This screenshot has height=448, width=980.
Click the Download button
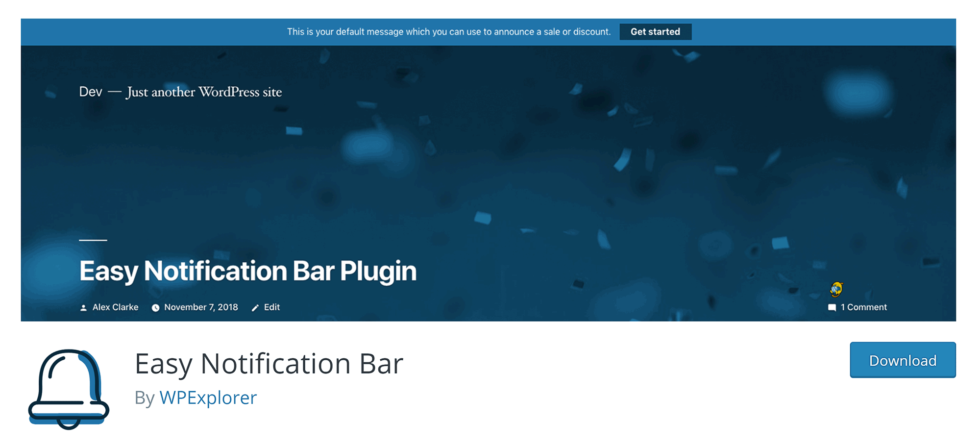(x=903, y=360)
